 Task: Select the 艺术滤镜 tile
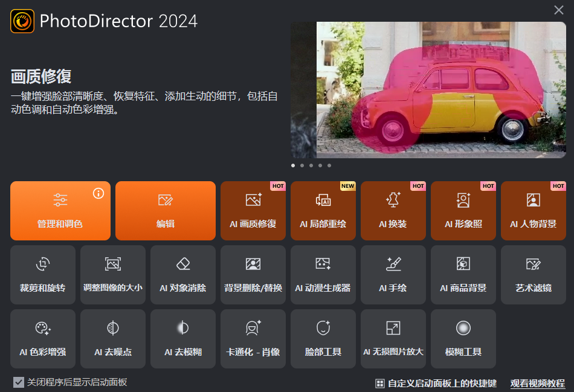coord(533,275)
